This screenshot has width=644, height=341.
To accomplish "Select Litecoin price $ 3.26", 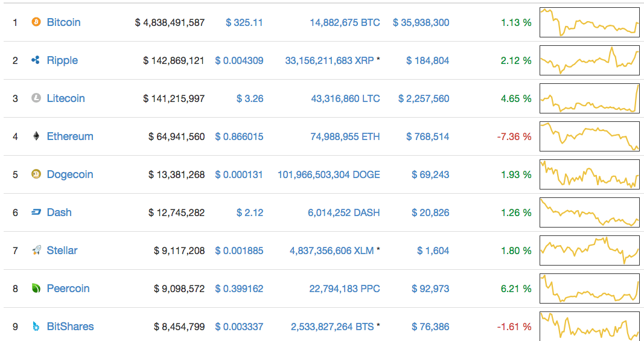I will coord(249,98).
